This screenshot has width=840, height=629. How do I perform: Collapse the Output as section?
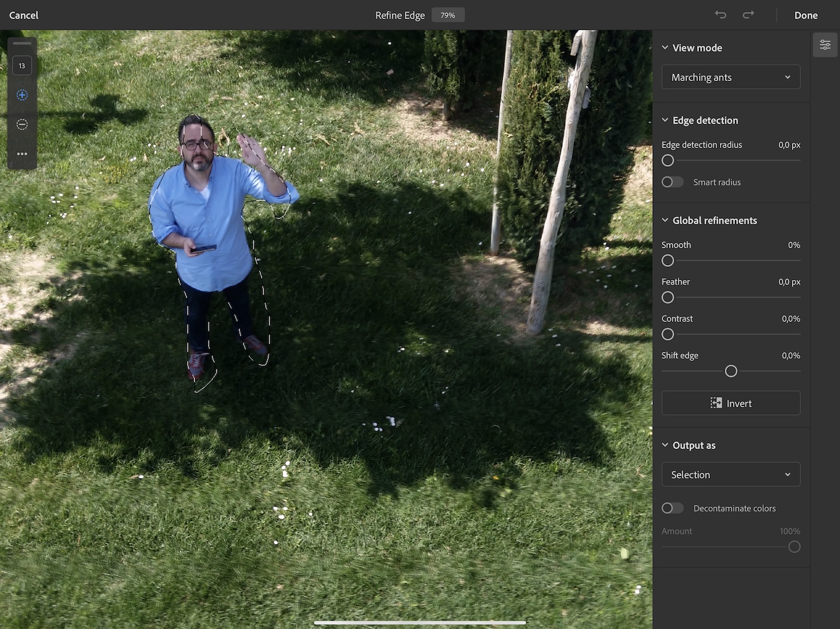665,445
